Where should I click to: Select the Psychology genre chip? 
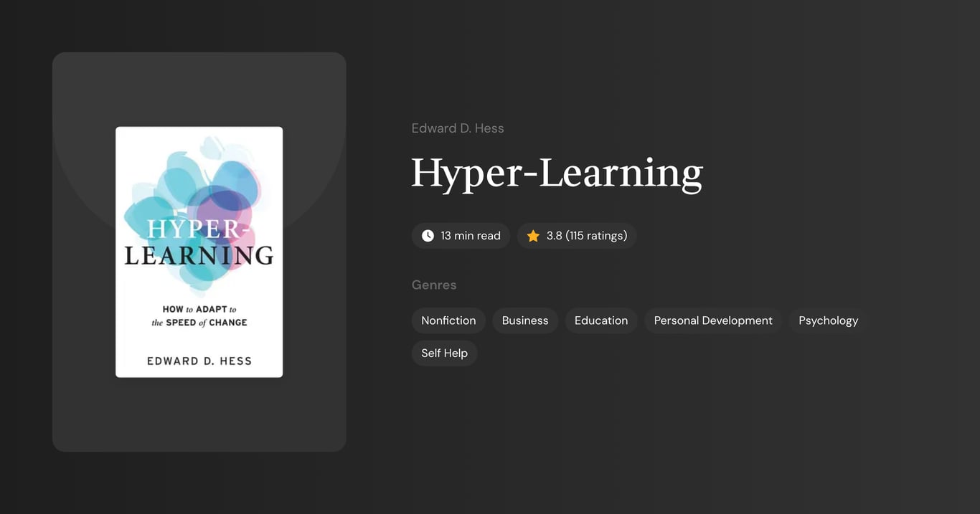click(828, 320)
